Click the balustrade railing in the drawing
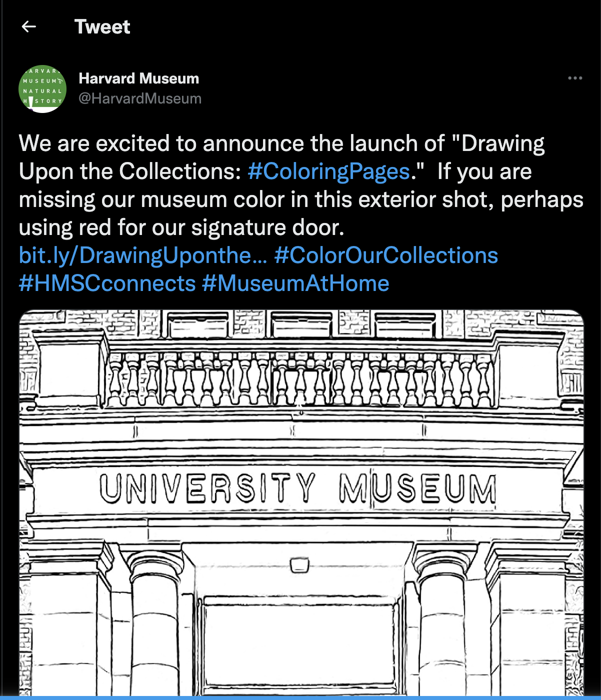Screen dimensions: 601x700 [x=300, y=381]
